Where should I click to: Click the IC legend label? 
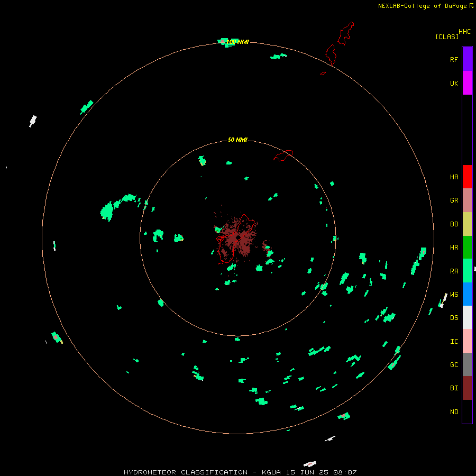point(454,341)
